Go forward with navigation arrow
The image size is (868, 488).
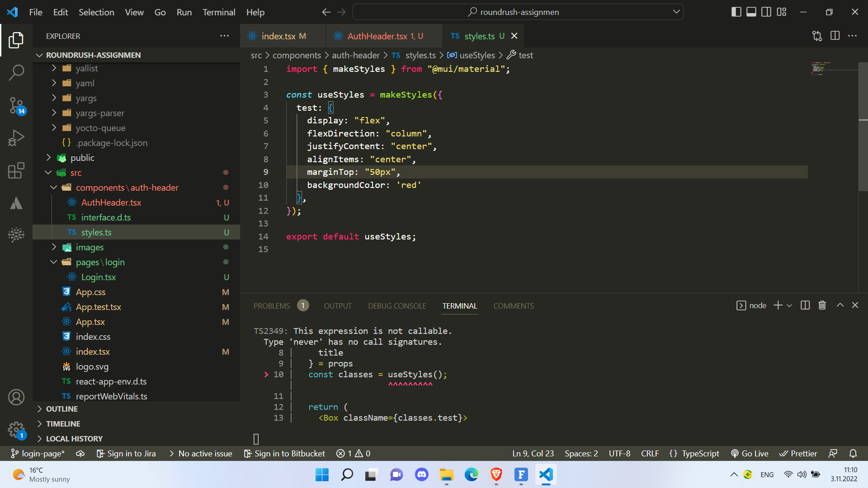(x=342, y=12)
